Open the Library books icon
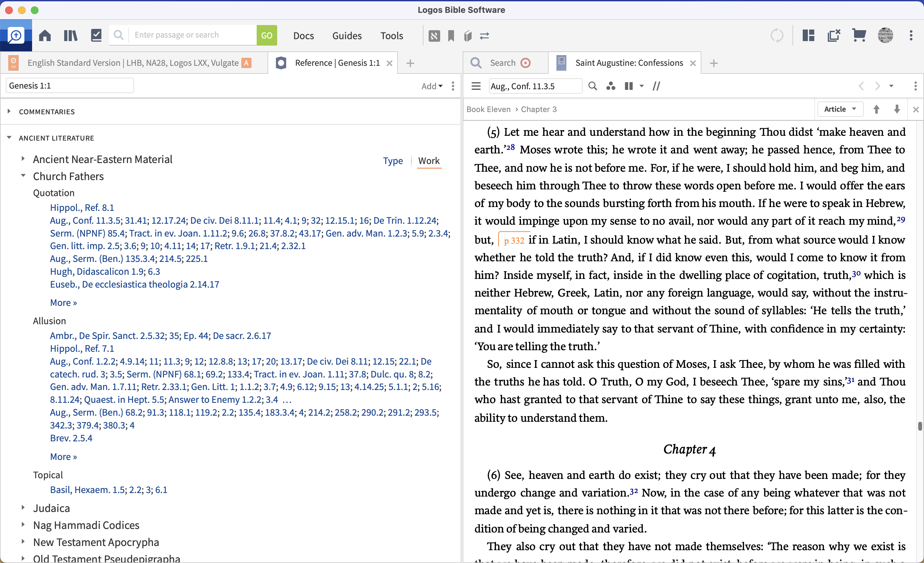This screenshot has width=924, height=563. click(70, 36)
